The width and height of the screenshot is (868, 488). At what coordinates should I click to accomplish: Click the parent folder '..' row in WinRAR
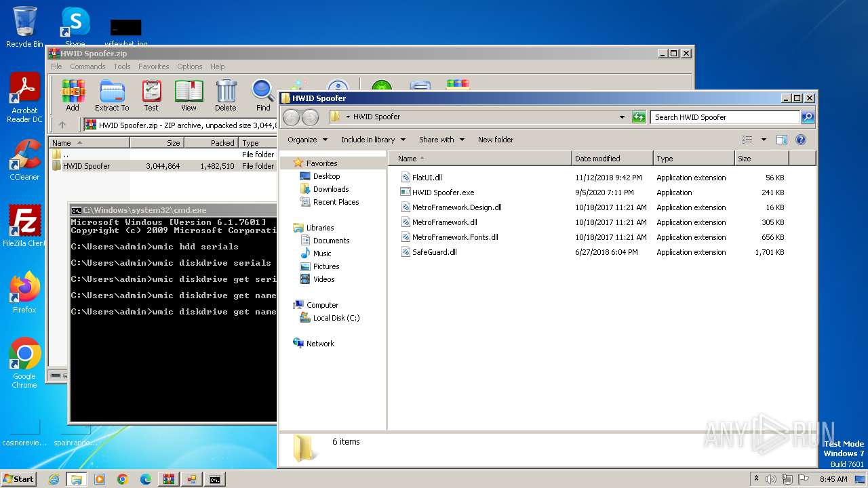pos(163,155)
